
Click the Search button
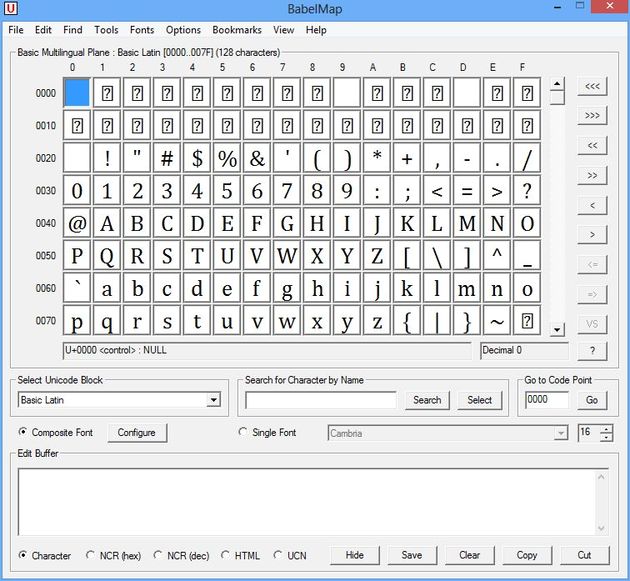click(427, 400)
